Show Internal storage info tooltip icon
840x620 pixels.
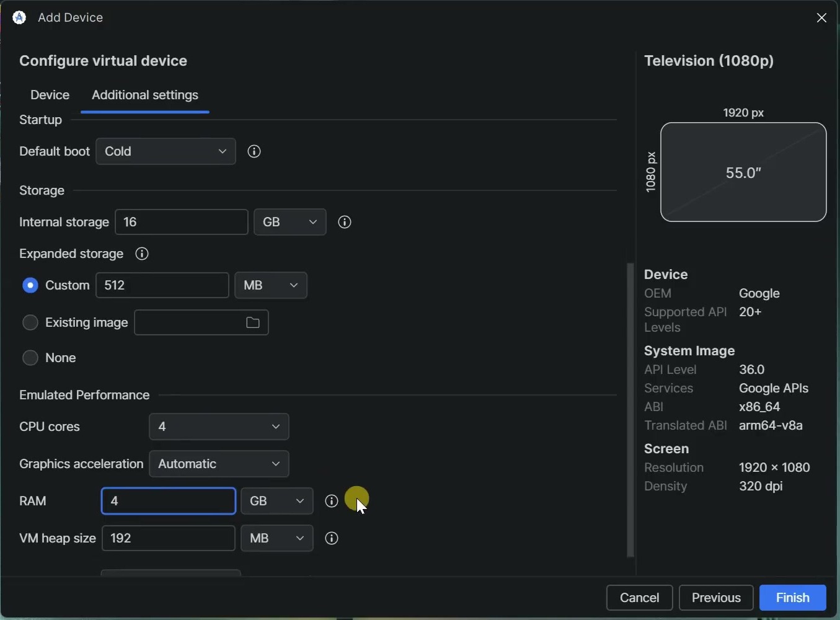click(x=345, y=223)
